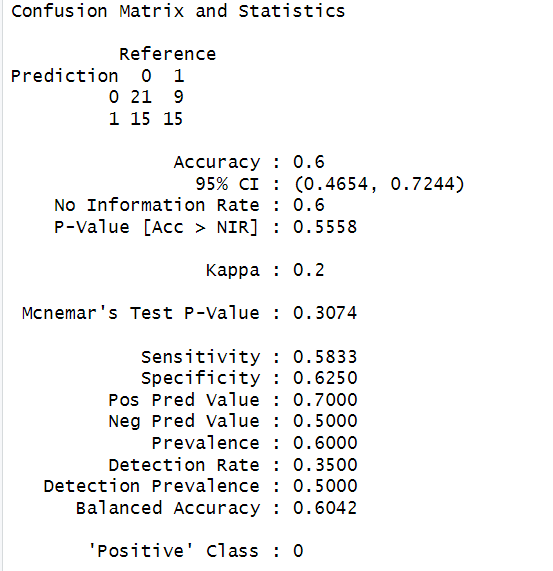Image resolution: width=553 pixels, height=571 pixels.
Task: Select the value 9 in the matrix
Action: 178,97
